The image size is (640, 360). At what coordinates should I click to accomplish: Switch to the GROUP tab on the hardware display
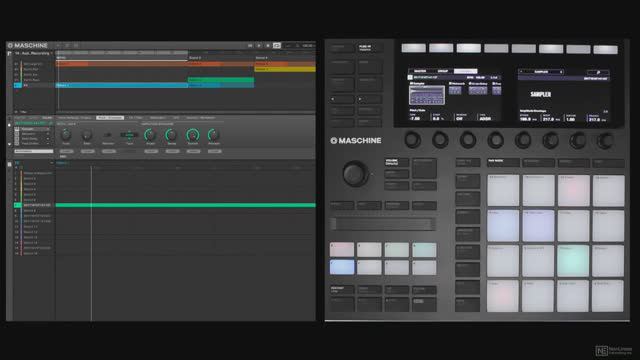point(443,71)
